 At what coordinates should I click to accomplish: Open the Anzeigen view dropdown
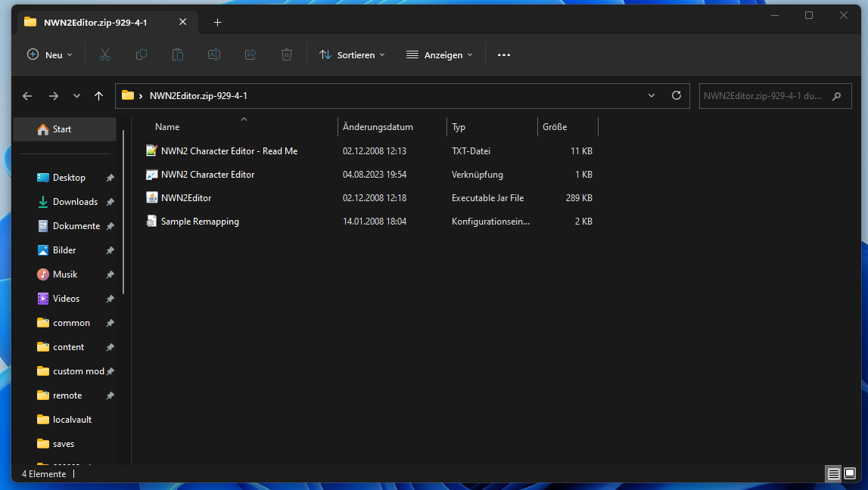(x=440, y=54)
